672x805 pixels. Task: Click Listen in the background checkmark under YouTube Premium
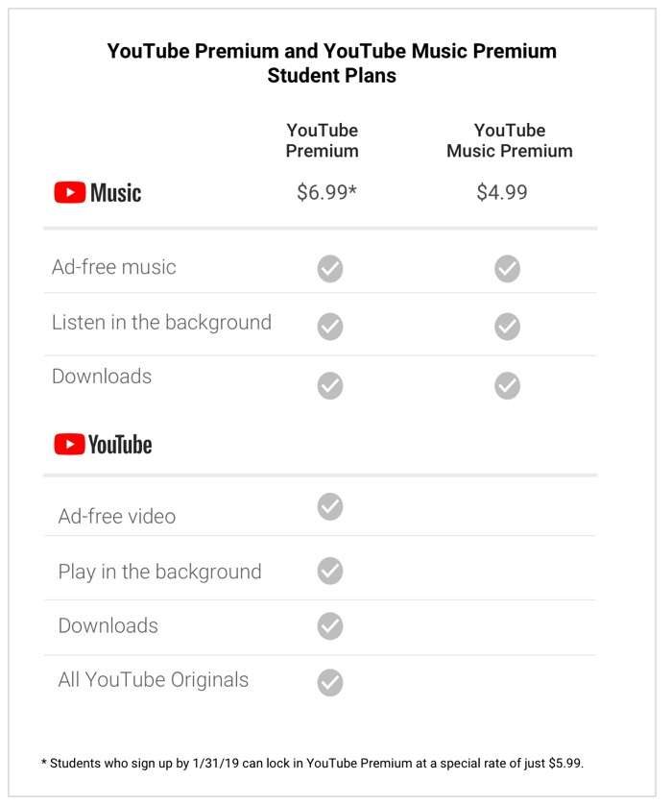tap(330, 327)
